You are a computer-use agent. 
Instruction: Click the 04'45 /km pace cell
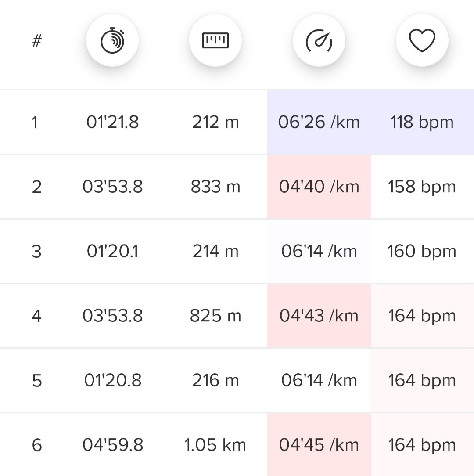coord(319,445)
